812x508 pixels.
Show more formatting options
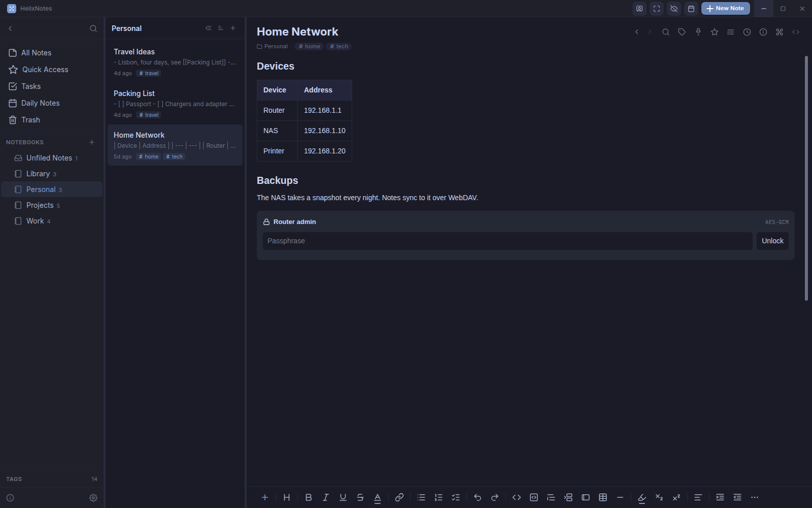(x=755, y=497)
